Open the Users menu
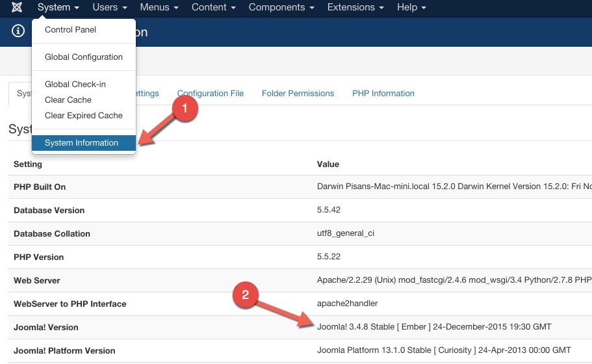This screenshot has width=592, height=364. [110, 7]
